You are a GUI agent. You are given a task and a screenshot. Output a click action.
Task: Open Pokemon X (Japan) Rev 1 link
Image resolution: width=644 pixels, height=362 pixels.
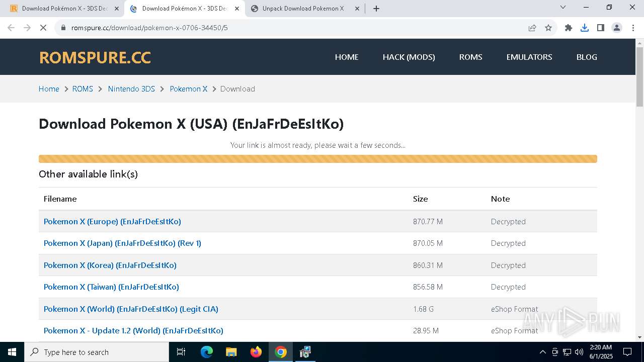122,243
